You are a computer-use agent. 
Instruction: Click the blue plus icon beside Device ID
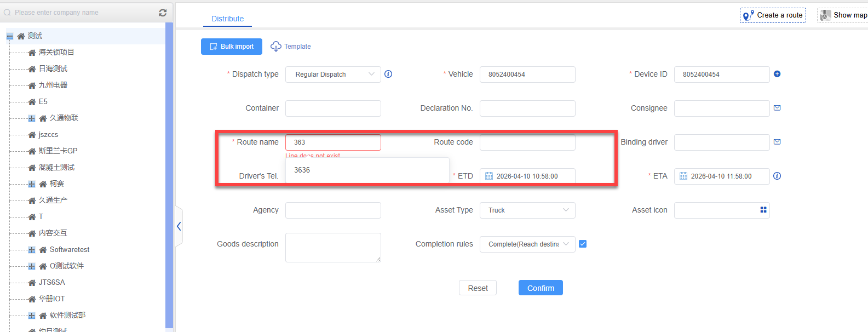[x=777, y=74]
